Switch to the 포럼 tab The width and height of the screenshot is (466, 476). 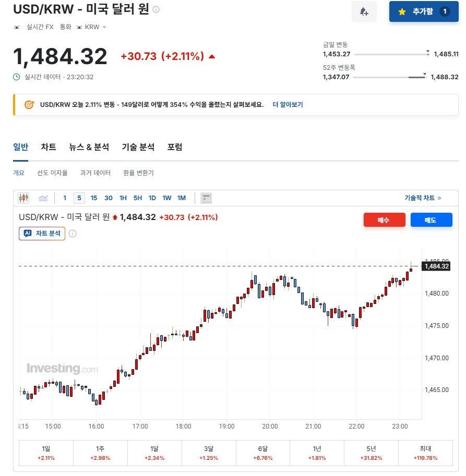(x=175, y=147)
